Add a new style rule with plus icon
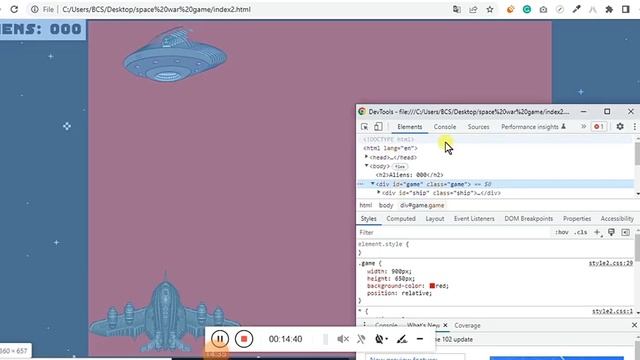This screenshot has width=640, height=360. (x=597, y=232)
